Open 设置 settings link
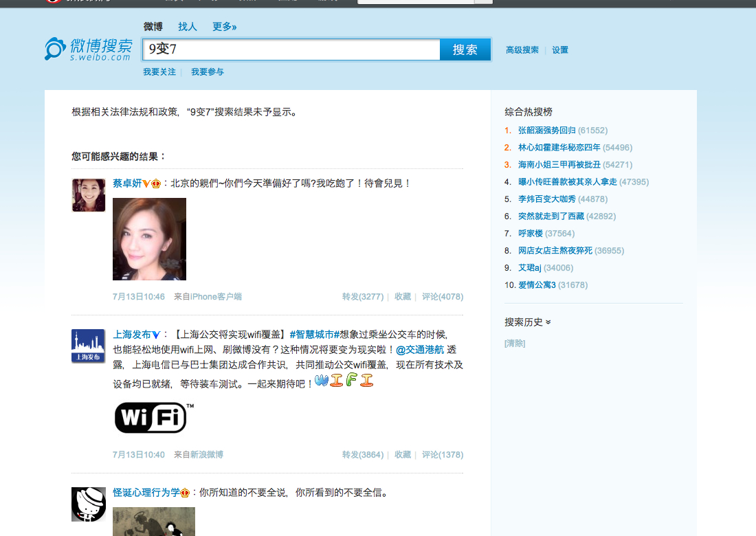Viewport: 756px width, 536px height. click(x=559, y=49)
